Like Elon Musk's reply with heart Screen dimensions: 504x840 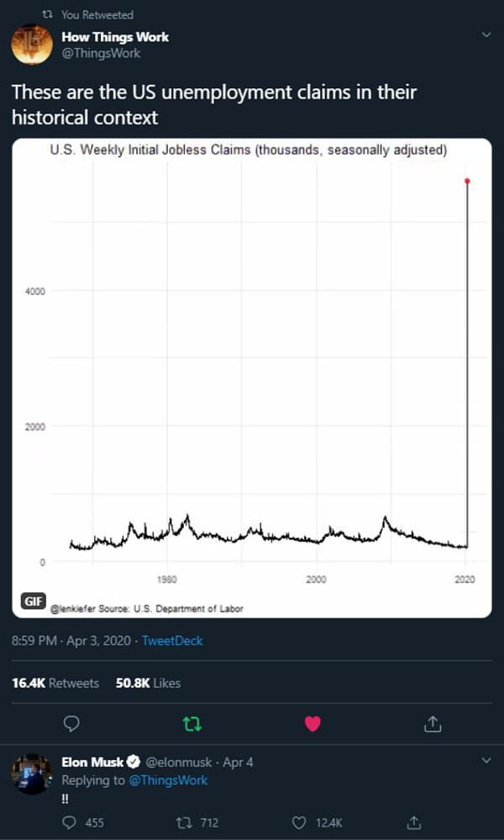pyautogui.click(x=298, y=822)
